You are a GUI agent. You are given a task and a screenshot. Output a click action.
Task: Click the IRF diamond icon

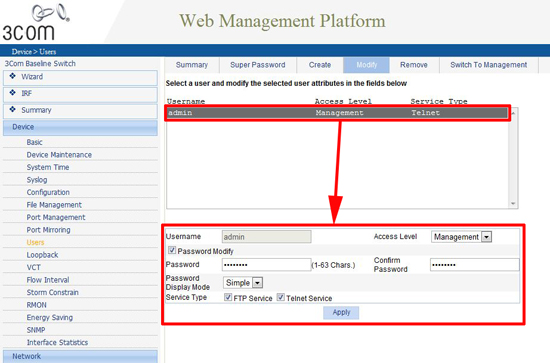pyautogui.click(x=13, y=93)
